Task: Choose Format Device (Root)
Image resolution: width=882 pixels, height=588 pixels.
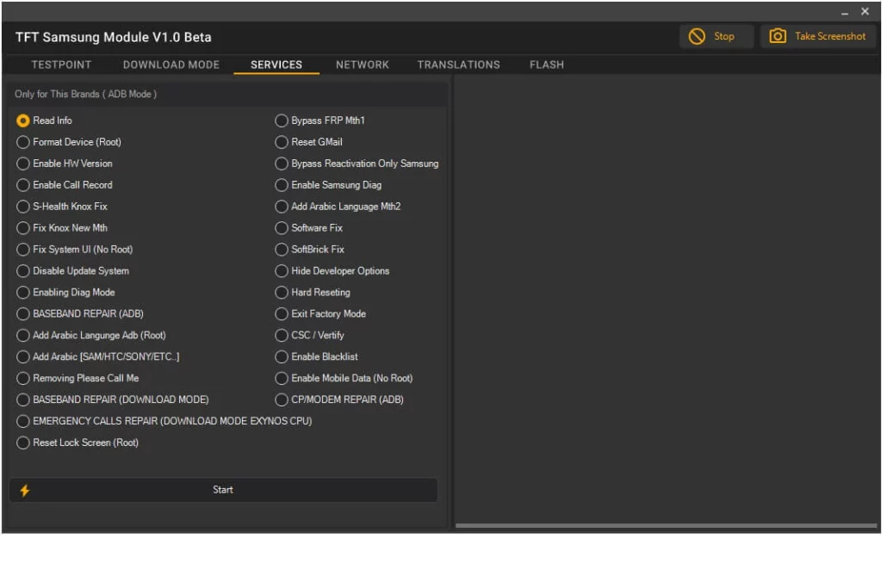Action: pos(69,142)
